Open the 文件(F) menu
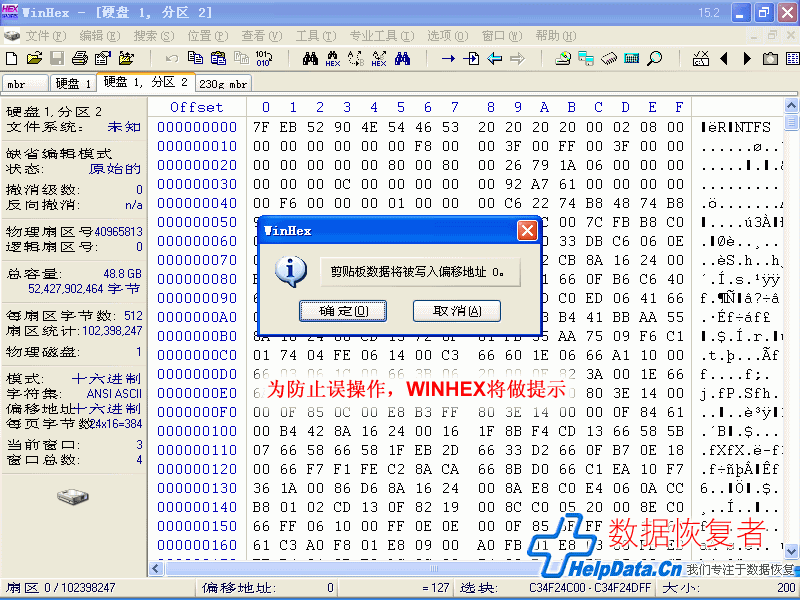This screenshot has height=600, width=800. (x=46, y=36)
